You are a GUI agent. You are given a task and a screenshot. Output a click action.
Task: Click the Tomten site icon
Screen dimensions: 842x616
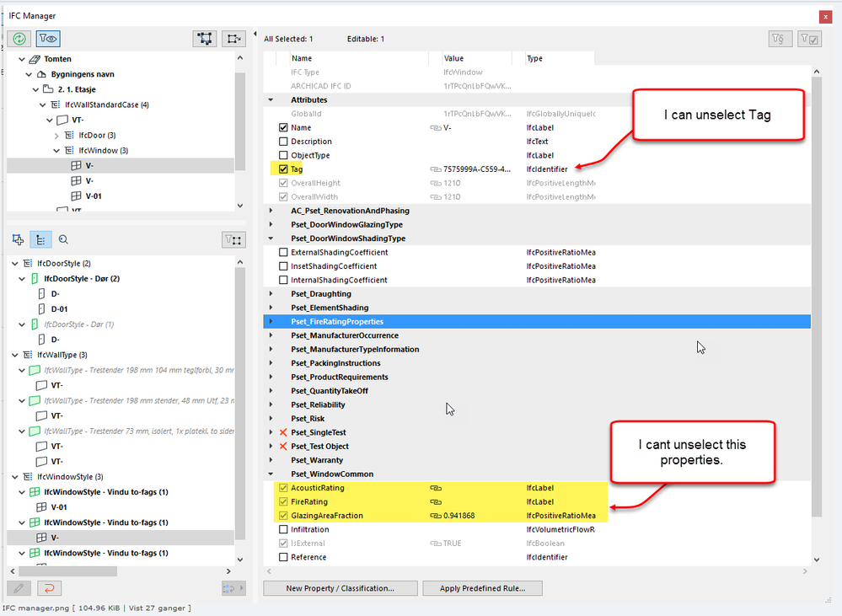click(x=35, y=59)
